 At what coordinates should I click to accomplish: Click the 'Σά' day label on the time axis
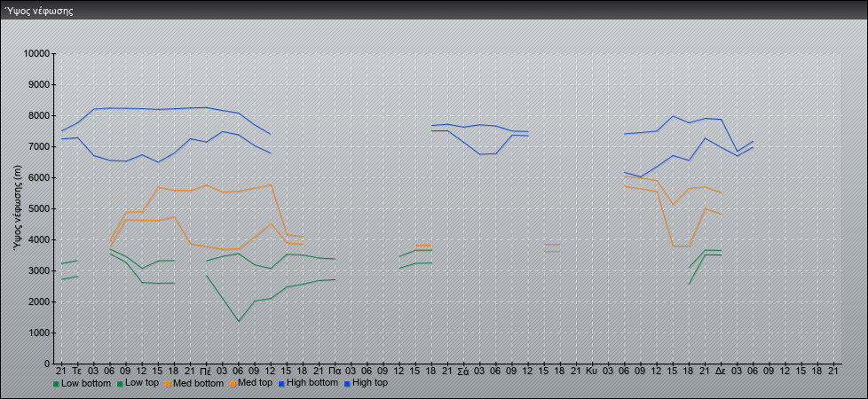[x=463, y=371]
